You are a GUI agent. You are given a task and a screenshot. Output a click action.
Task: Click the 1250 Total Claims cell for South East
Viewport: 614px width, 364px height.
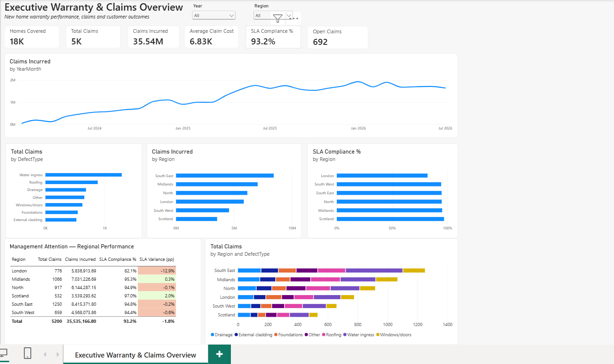(57, 304)
